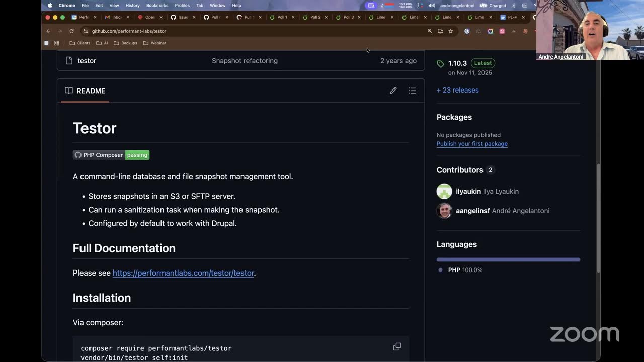Click the PHP Composer passing badge
The image size is (644, 362).
pyautogui.click(x=111, y=155)
